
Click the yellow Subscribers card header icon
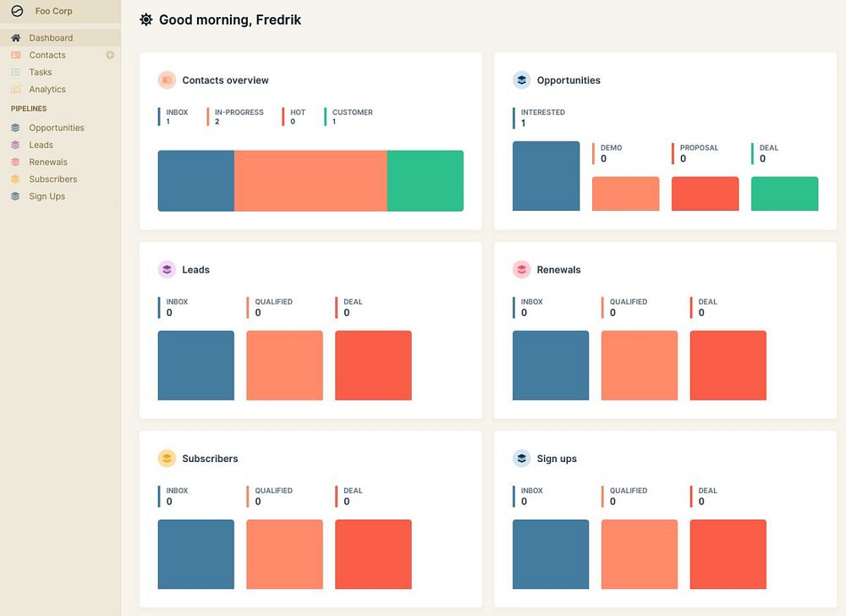point(167,459)
